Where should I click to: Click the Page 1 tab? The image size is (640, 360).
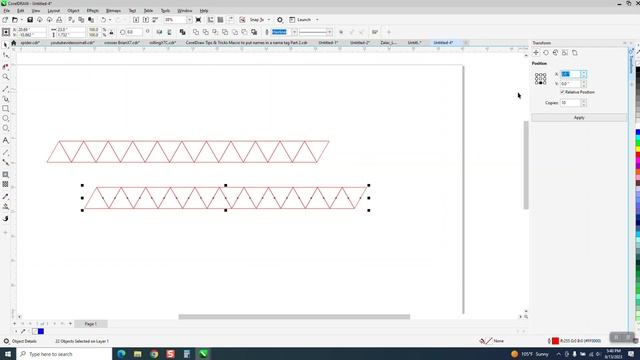click(91, 324)
